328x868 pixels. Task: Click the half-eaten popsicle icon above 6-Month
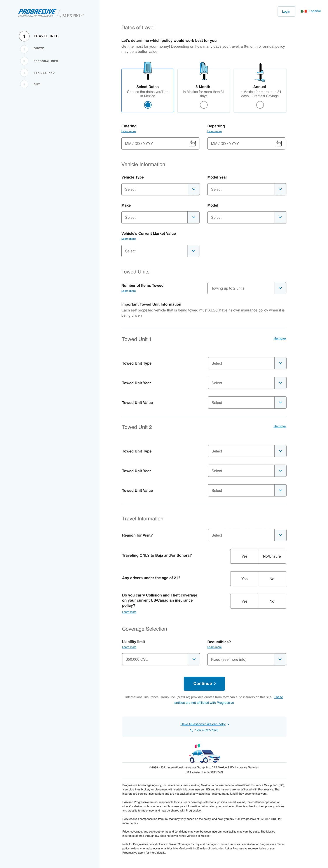point(204,71)
